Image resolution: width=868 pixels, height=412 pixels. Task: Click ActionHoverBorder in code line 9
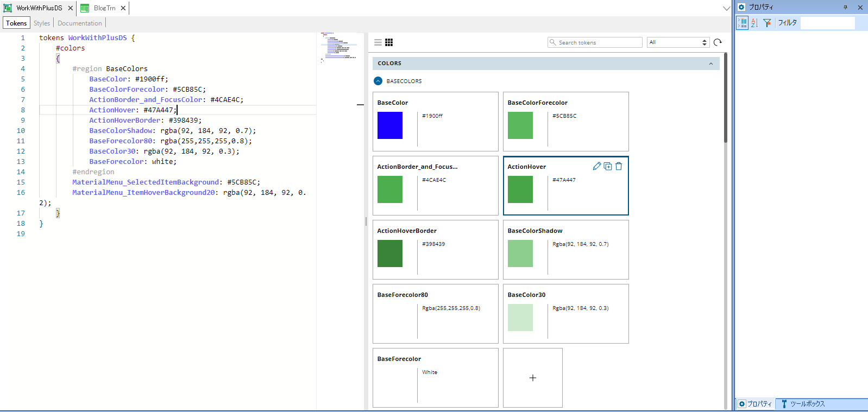tap(125, 120)
